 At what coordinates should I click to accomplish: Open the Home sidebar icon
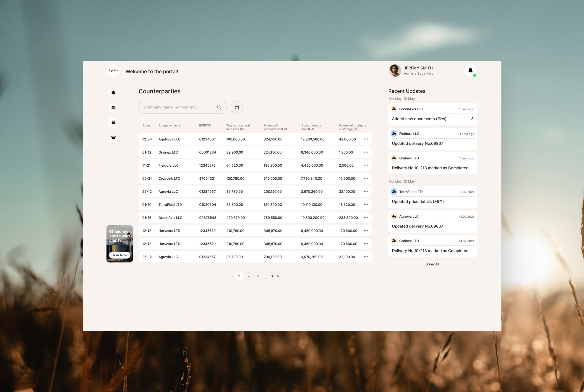click(113, 92)
